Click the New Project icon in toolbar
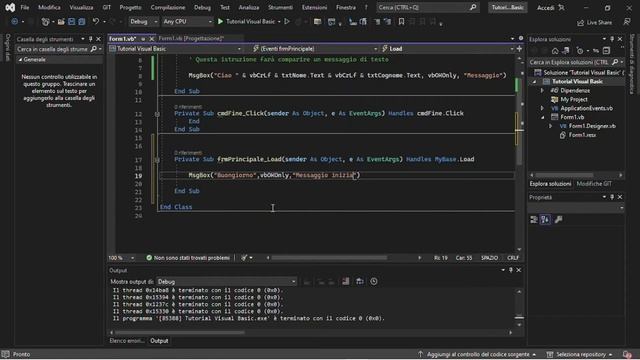 pos(45,22)
